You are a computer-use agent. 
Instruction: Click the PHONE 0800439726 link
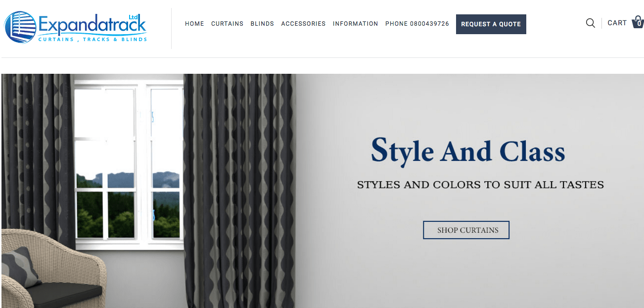coord(417,24)
